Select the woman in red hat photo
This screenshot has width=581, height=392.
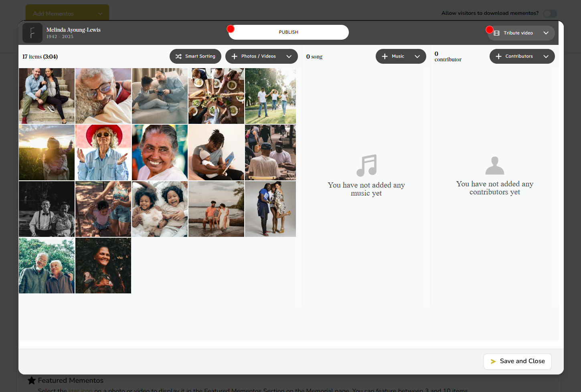(x=103, y=152)
